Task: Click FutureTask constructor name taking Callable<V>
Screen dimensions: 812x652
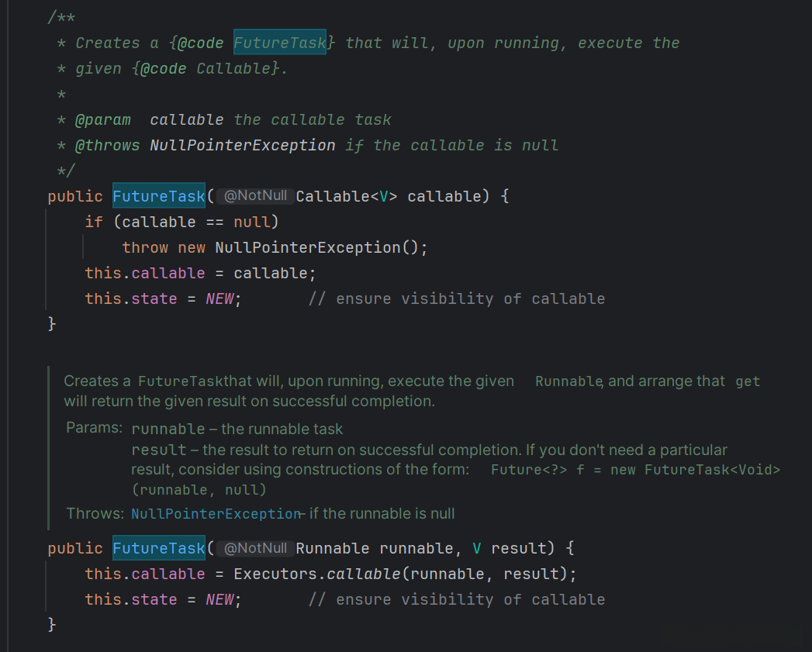Action: [159, 196]
